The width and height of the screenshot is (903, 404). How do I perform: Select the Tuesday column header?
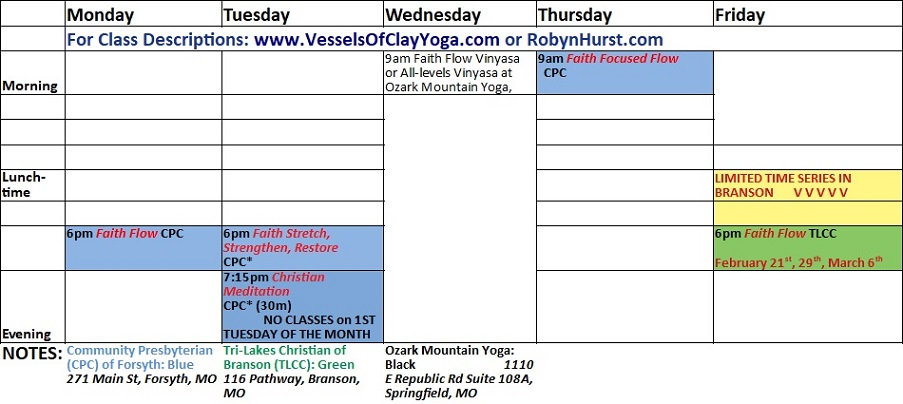258,15
